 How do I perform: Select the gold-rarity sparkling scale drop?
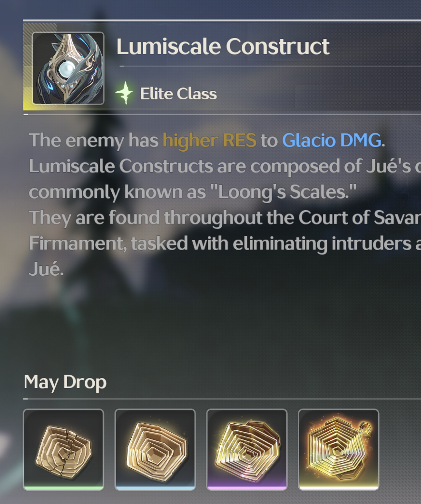click(x=338, y=449)
